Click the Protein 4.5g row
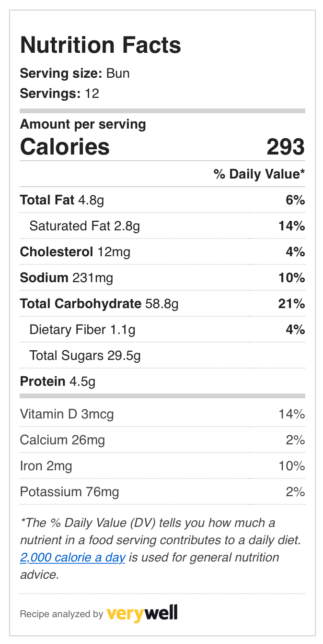323x644 pixels. (x=162, y=381)
